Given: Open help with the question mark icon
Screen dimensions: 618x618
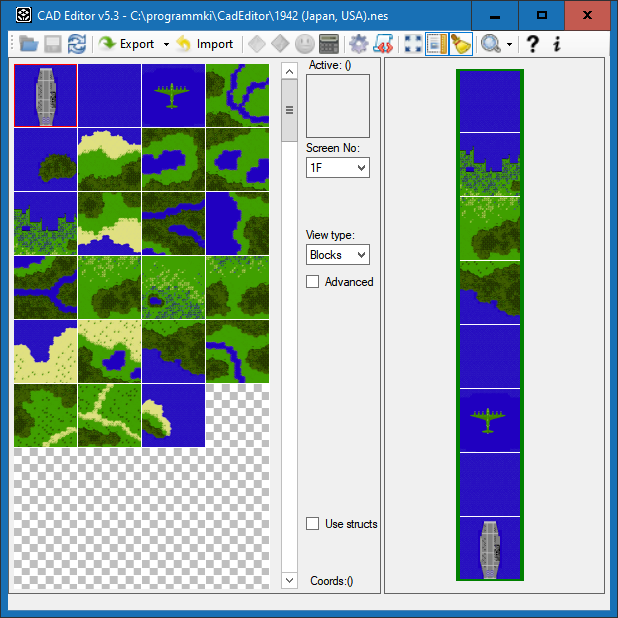Looking at the screenshot, I should tap(532, 44).
